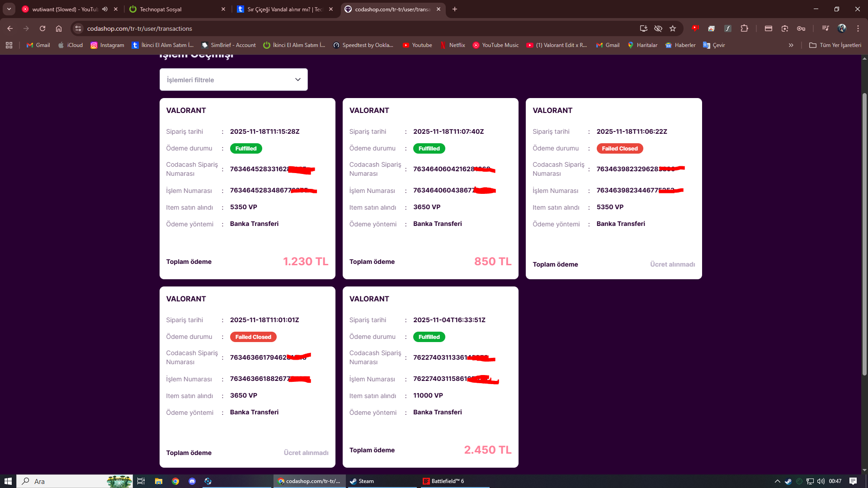Screen dimensions: 868x488
Task: Open File Explorer from the taskbar
Action: pyautogui.click(x=158, y=481)
